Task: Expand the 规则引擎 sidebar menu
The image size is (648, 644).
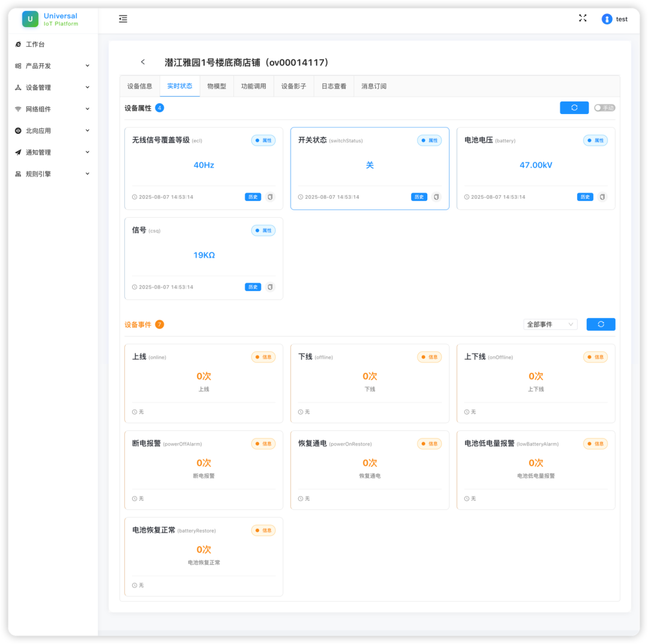Action: [x=53, y=174]
